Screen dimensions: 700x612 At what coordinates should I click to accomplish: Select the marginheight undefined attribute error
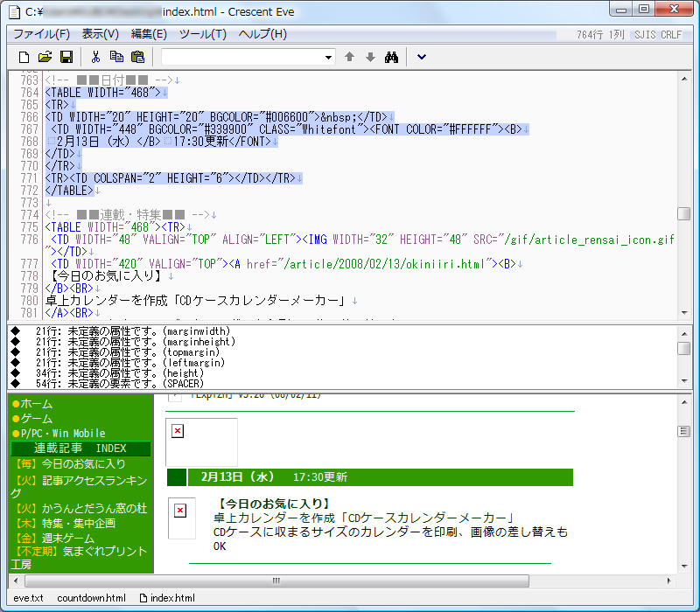(x=136, y=342)
